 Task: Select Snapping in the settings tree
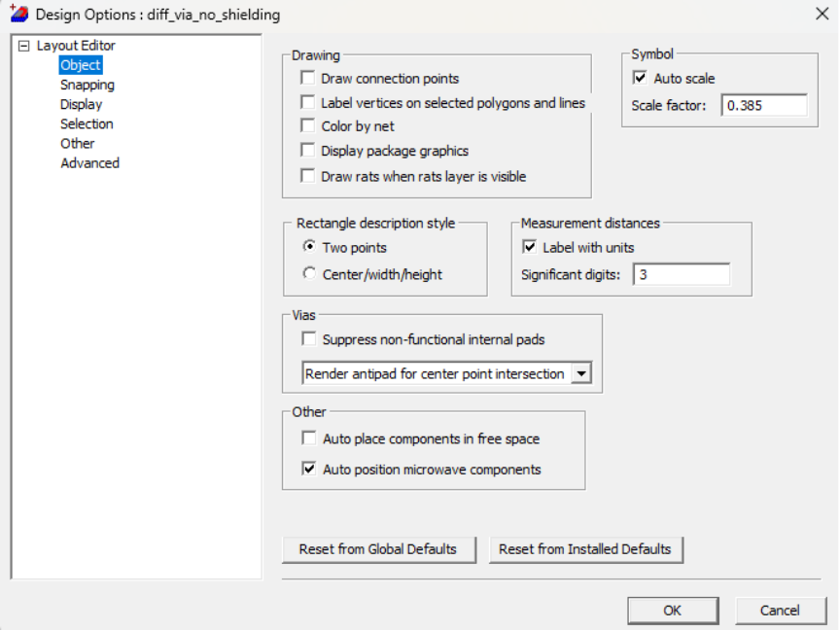coord(87,85)
